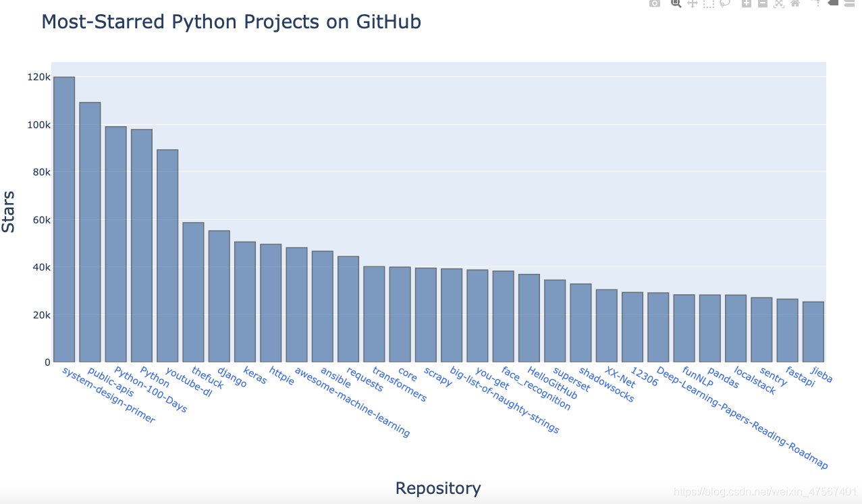Open the localstack repository link
Image resolution: width=862 pixels, height=504 pixels.
755,381
